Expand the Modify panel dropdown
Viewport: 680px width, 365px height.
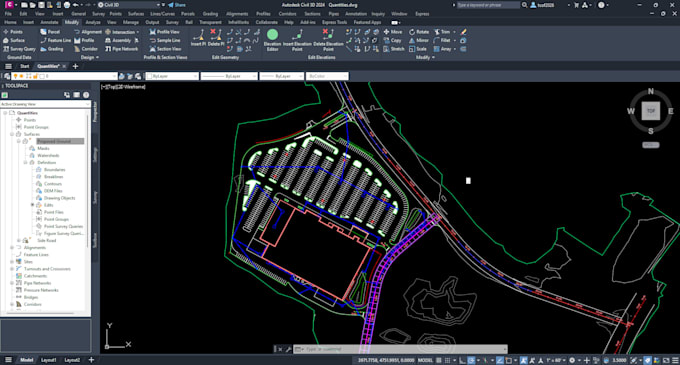[425, 57]
